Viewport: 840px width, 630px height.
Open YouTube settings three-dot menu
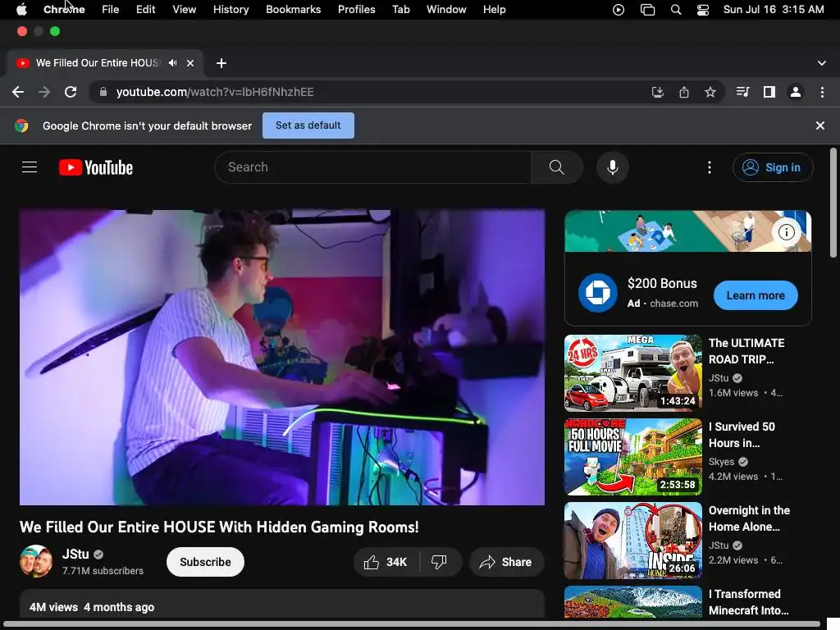pos(710,167)
